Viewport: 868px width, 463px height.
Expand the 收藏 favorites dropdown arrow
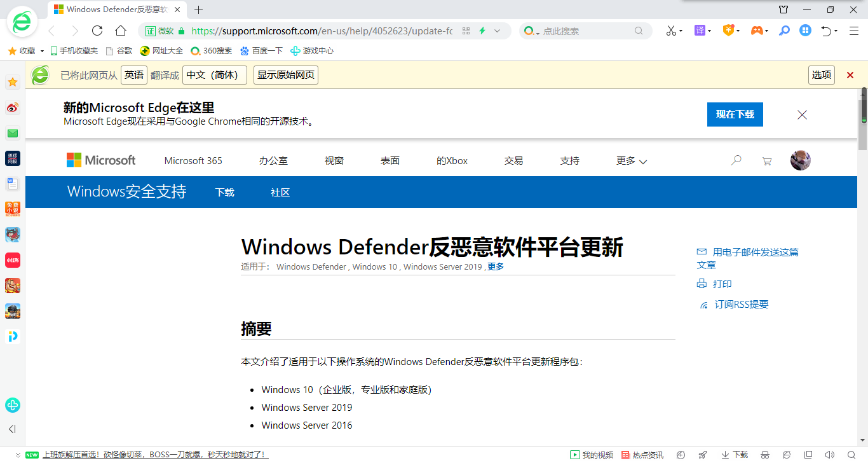tap(42, 51)
